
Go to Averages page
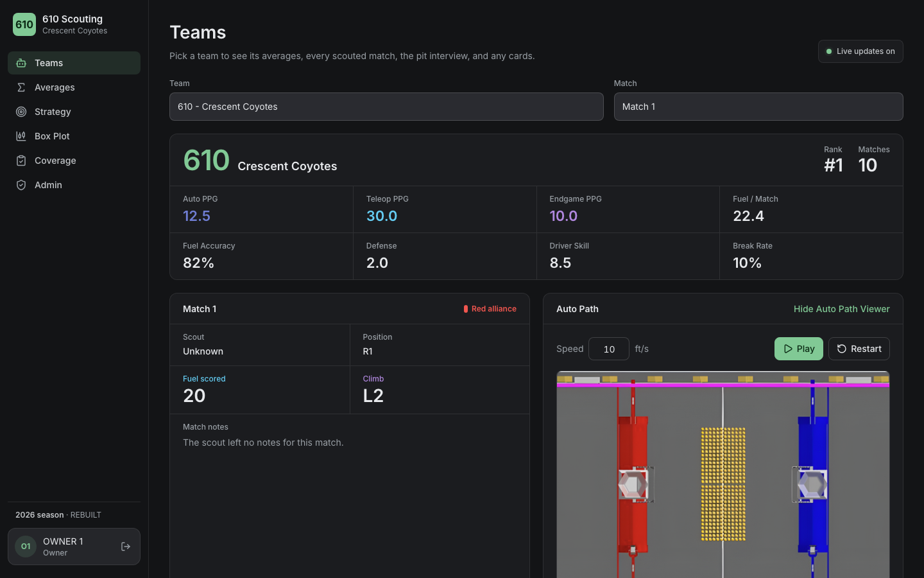click(74, 87)
